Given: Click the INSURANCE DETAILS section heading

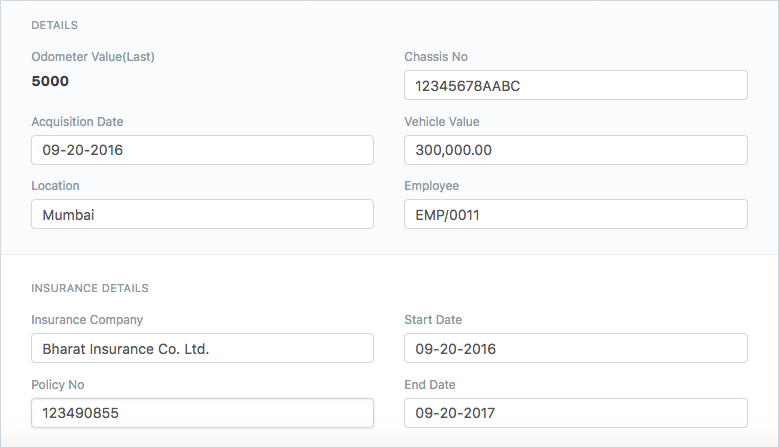Looking at the screenshot, I should pos(90,288).
